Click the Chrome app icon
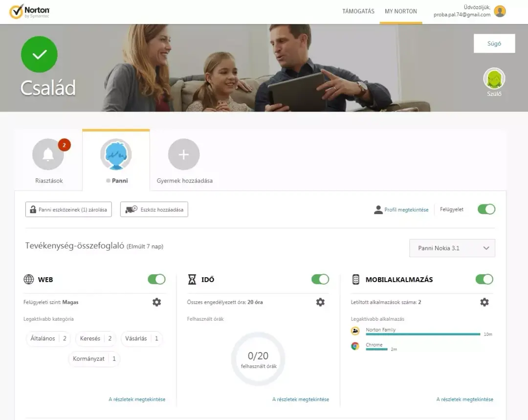Viewport: 528px width, 420px height. point(355,346)
